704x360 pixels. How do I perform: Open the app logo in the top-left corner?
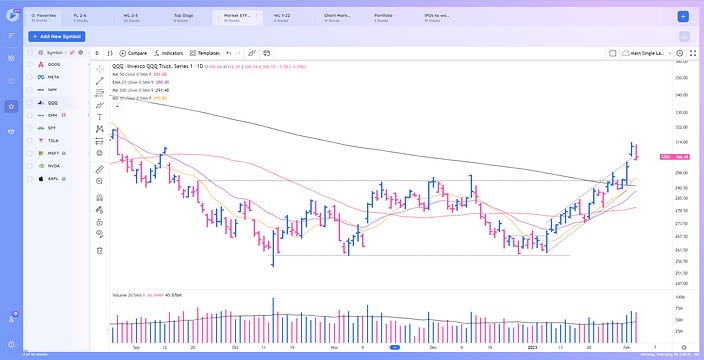(12, 16)
